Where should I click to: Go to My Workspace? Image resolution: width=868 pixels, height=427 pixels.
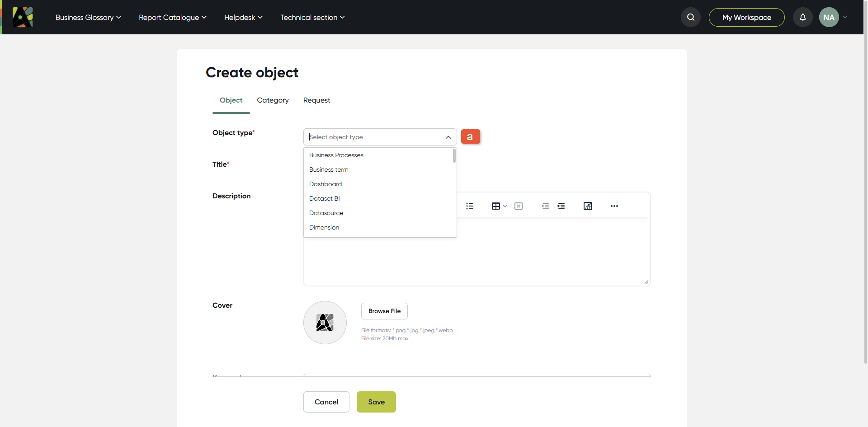(x=747, y=17)
